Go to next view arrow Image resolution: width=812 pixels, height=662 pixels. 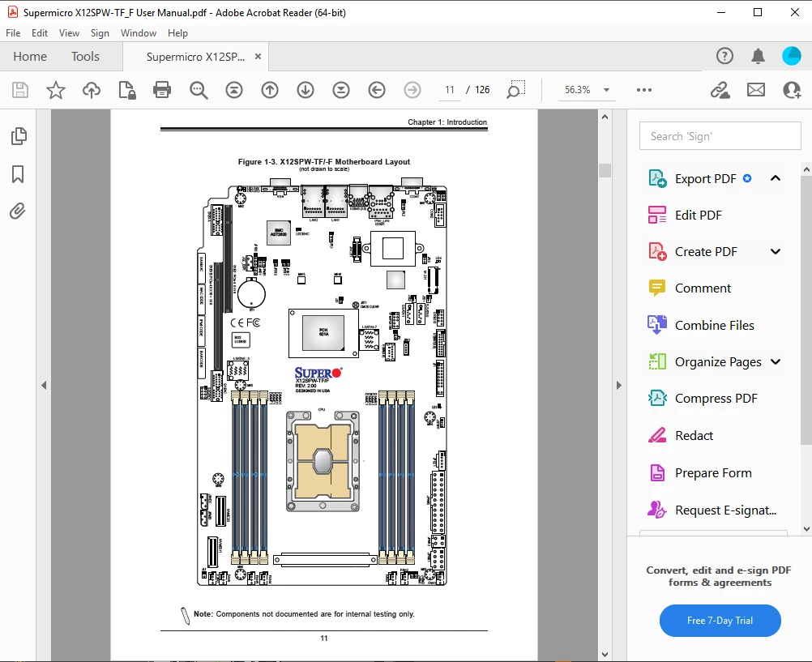click(412, 90)
